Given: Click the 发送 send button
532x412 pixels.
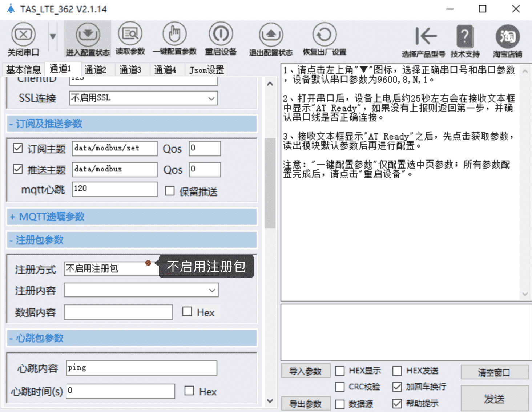Looking at the screenshot, I should (x=495, y=399).
